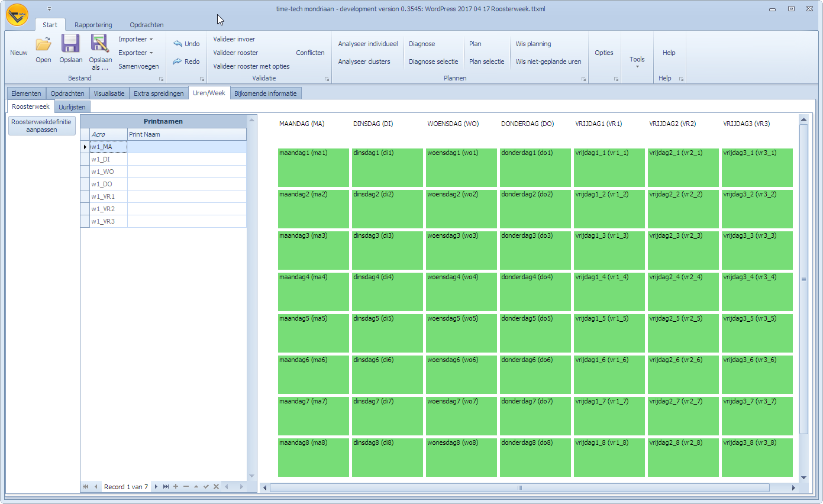The height and width of the screenshot is (504, 823).
Task: Open the Bijkomende informatie tab
Action: 266,93
